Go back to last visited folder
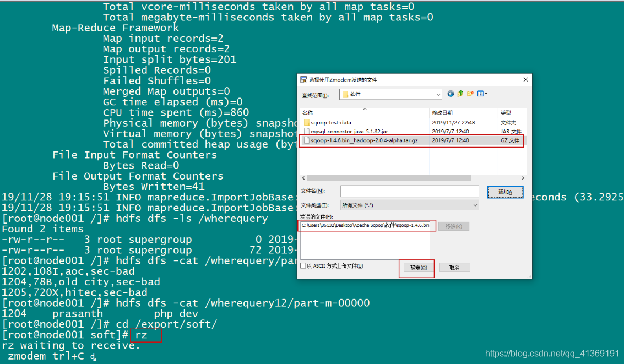This screenshot has width=624, height=364. pyautogui.click(x=451, y=94)
